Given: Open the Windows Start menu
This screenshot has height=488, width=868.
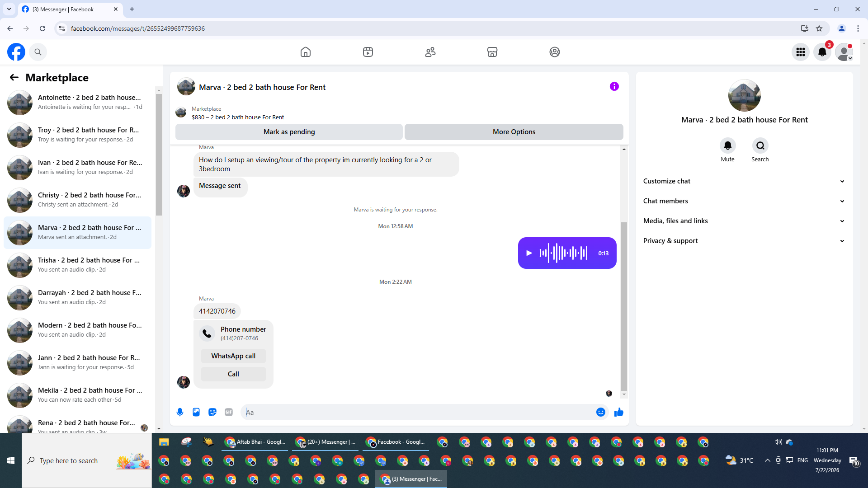Looking at the screenshot, I should pyautogui.click(x=11, y=460).
